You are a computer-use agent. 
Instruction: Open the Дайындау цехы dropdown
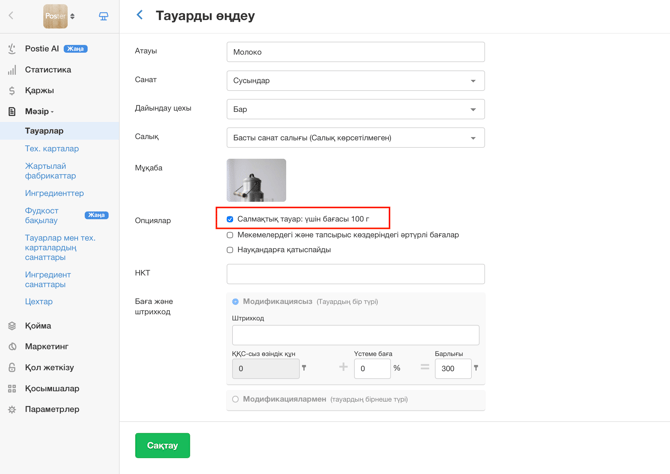(x=356, y=109)
